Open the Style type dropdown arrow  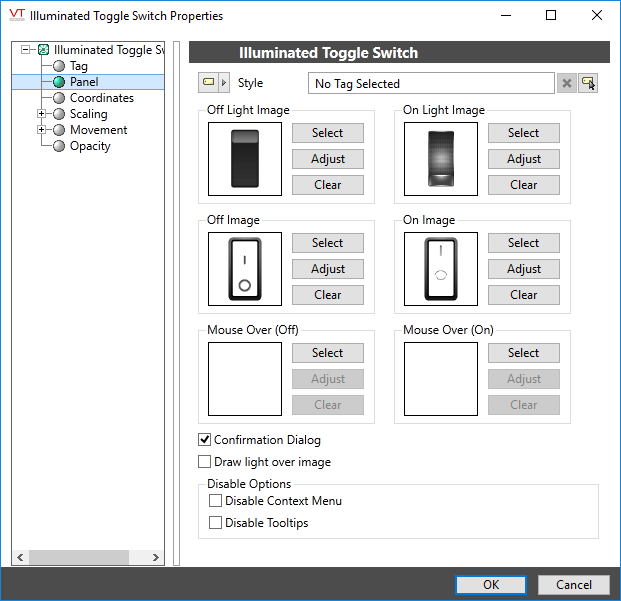pos(224,83)
